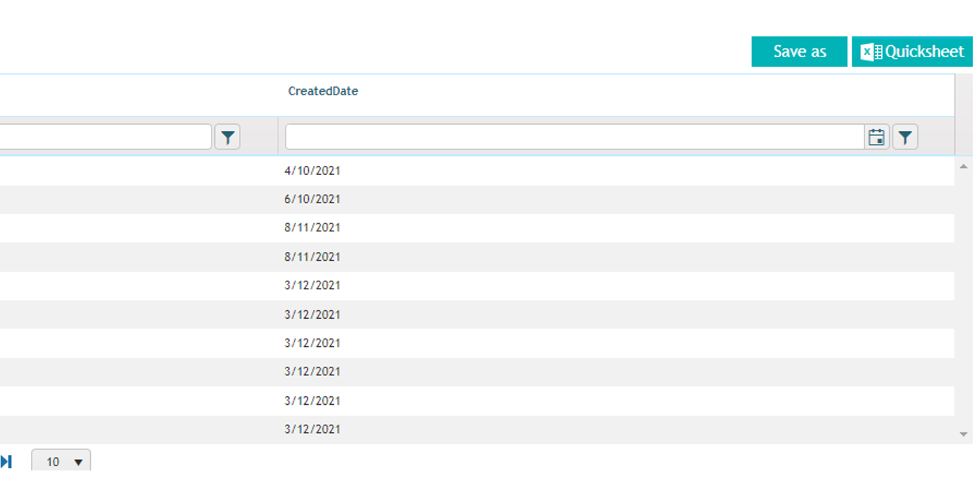Click the left column's filter funnel icon
The image size is (980, 493).
coord(227,137)
